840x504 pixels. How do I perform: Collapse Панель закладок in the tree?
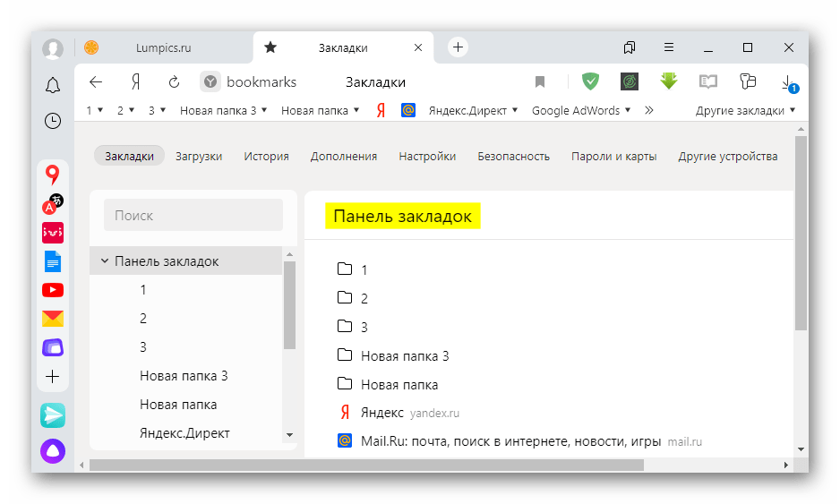(x=105, y=261)
